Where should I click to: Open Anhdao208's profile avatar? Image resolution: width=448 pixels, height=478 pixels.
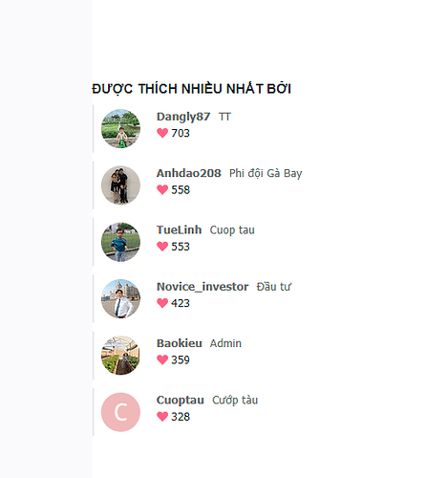(x=120, y=185)
